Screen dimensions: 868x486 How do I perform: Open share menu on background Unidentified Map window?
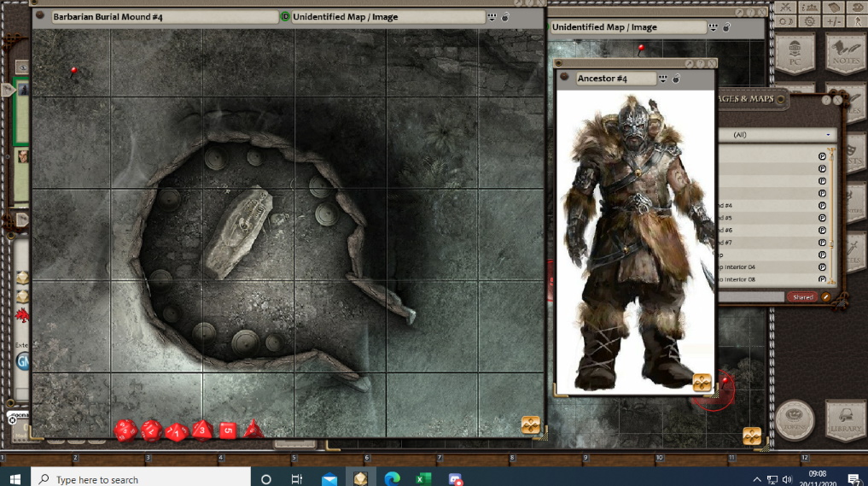(714, 27)
